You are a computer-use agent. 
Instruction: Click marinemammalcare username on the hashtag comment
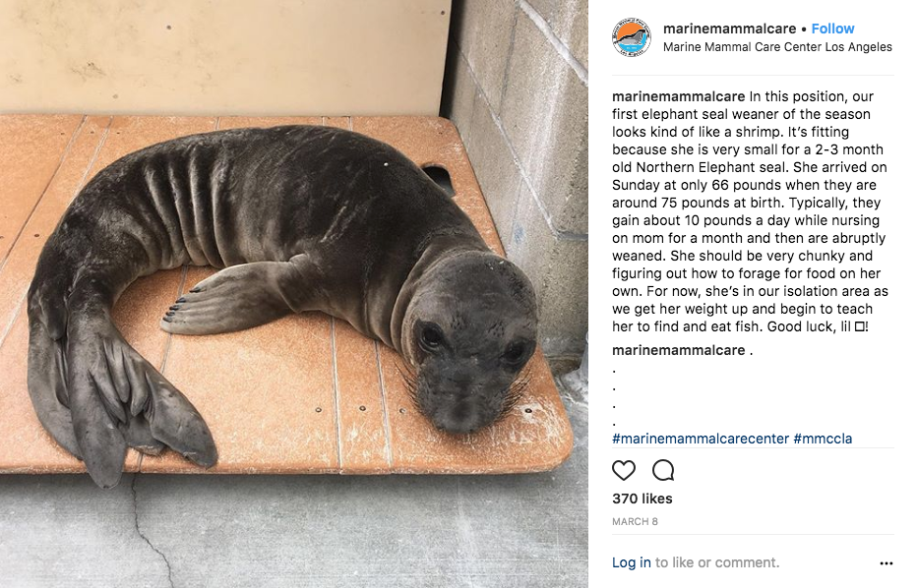coord(678,350)
